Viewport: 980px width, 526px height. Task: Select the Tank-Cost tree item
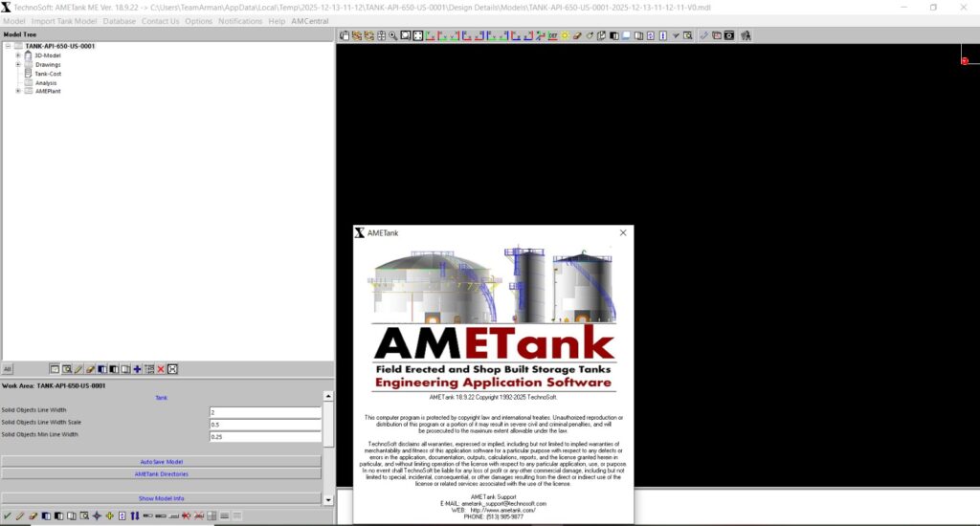(x=48, y=74)
